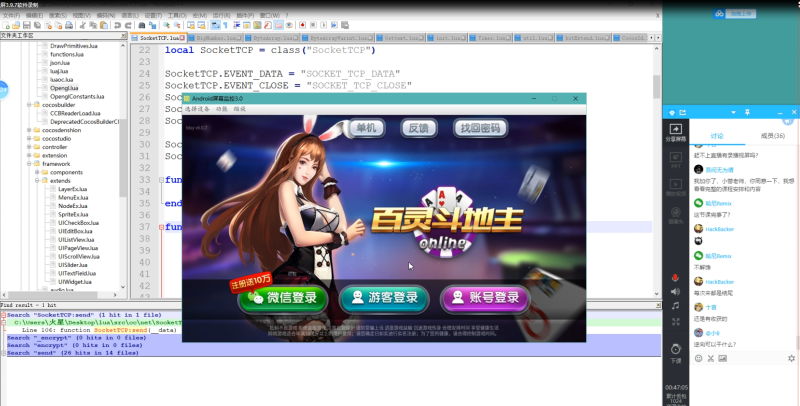Cut selection with the scissors toolbar icon
This screenshot has width=800, height=406.
(x=82, y=25)
